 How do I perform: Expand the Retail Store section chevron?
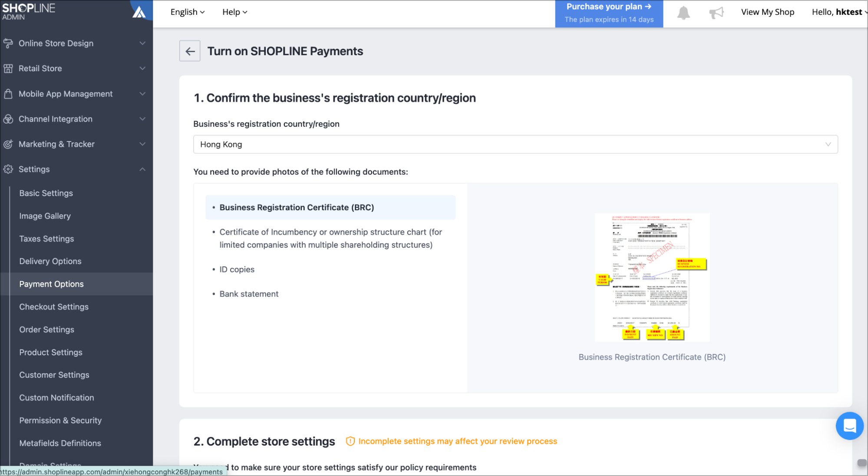tap(142, 68)
